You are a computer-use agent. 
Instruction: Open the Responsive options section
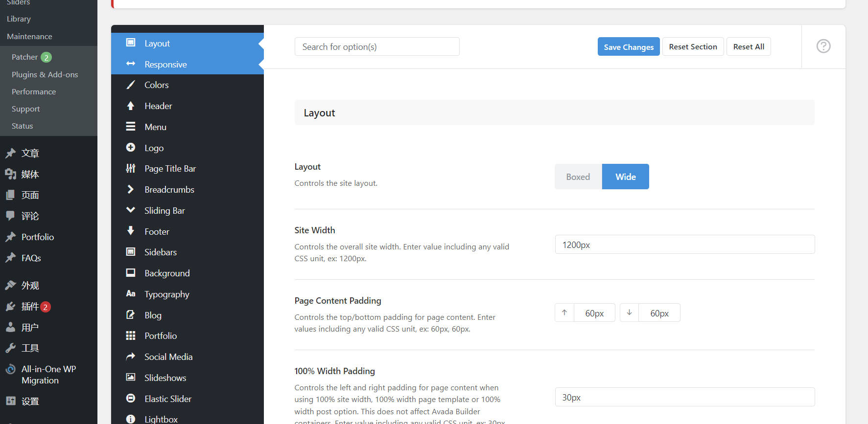coord(188,64)
